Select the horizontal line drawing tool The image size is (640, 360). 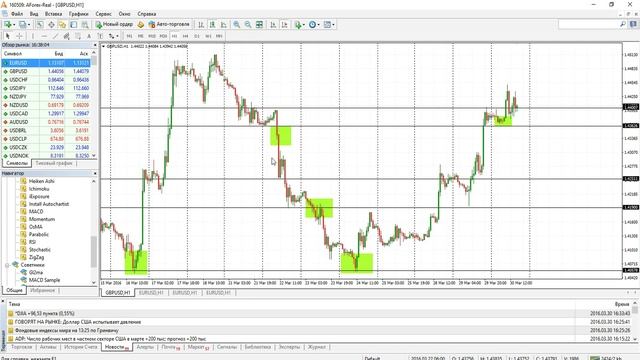pos(44,36)
